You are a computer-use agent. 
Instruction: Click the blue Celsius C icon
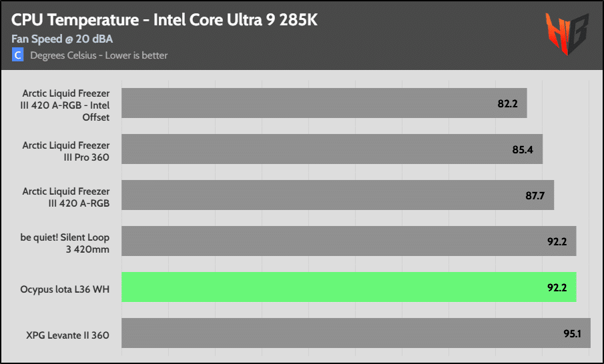coord(17,55)
